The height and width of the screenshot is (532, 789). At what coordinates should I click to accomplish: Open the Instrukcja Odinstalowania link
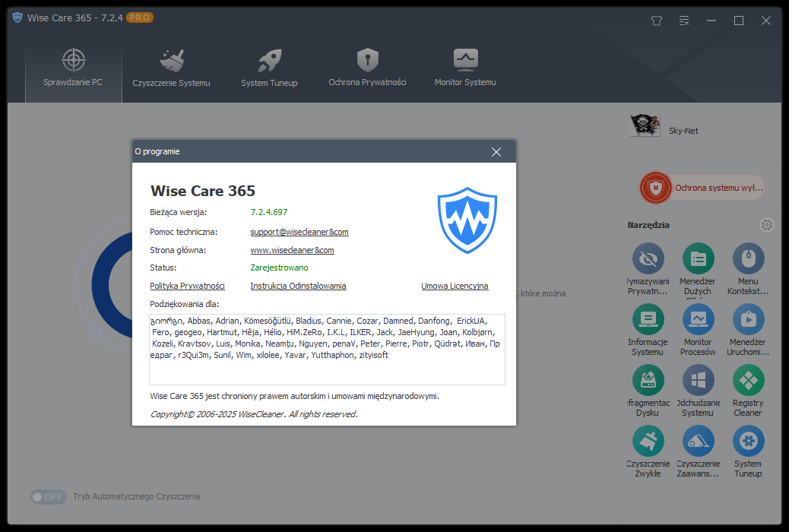[x=299, y=286]
